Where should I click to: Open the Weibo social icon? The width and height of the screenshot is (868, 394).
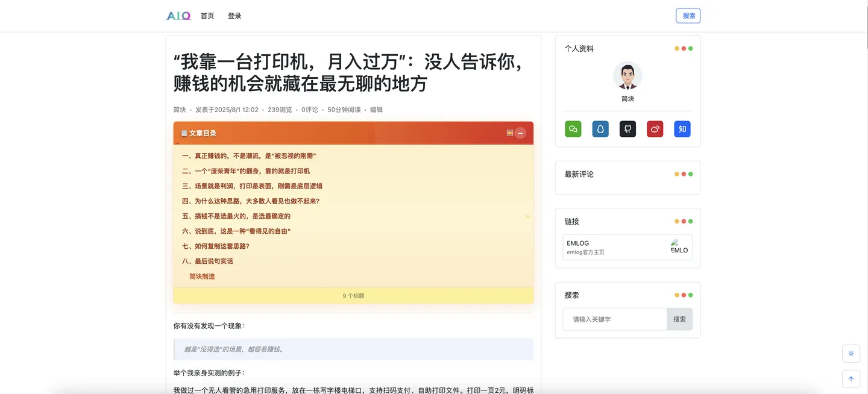pos(655,129)
